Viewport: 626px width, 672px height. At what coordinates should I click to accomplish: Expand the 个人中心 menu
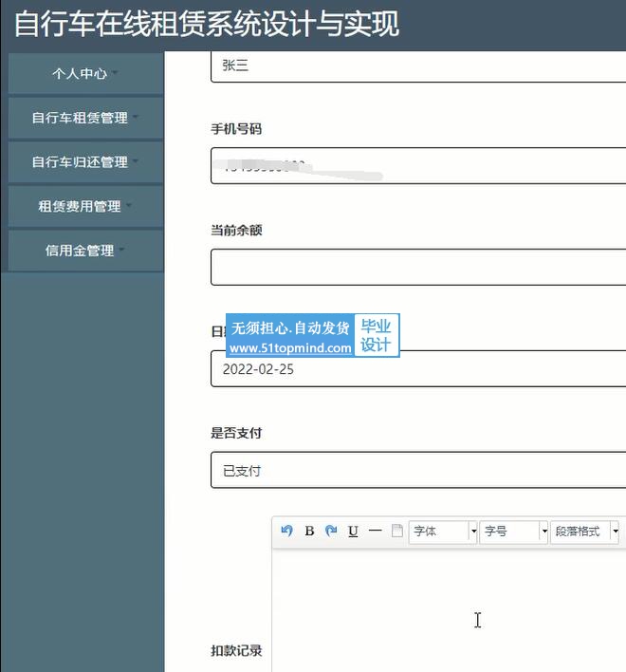click(85, 73)
